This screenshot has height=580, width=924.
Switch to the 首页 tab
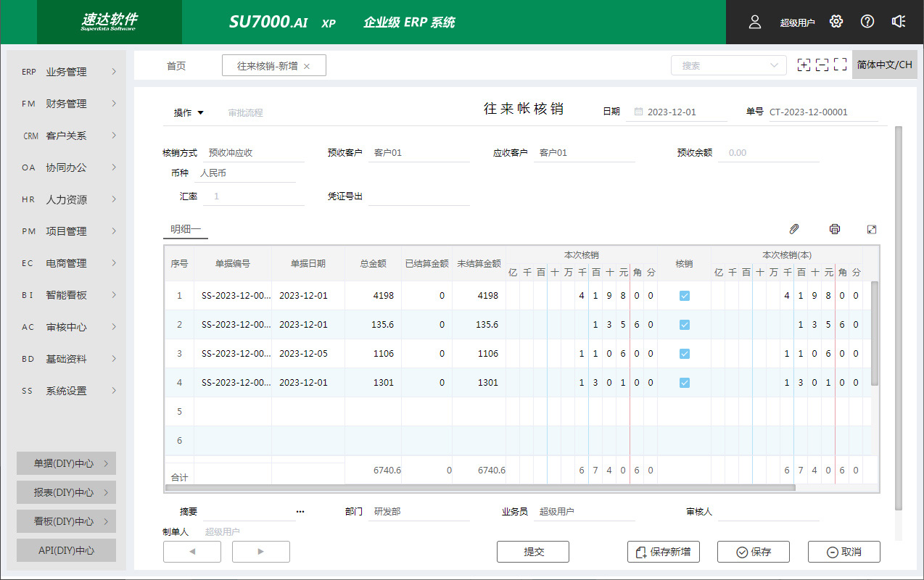point(176,66)
